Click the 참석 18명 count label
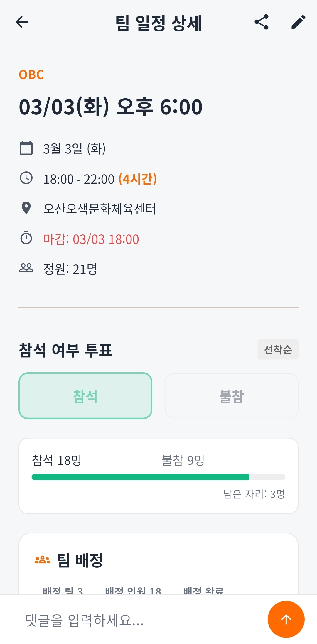Screen dimensions: 317x644 (x=56, y=460)
